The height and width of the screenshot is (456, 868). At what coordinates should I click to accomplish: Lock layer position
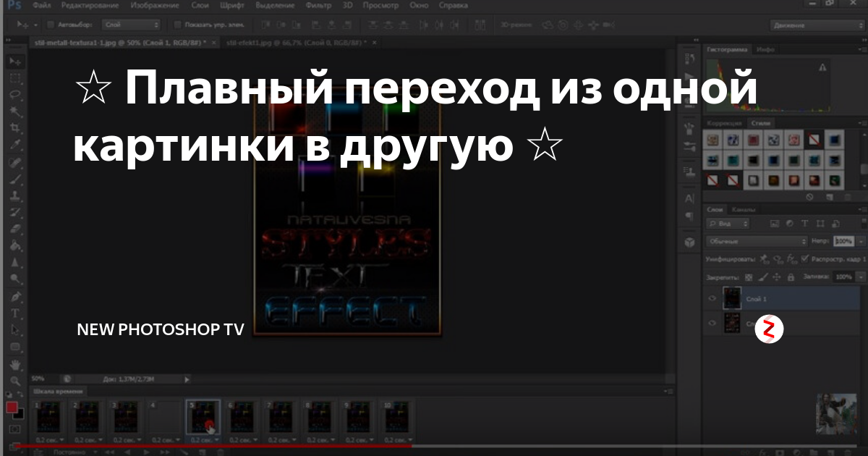[x=776, y=276]
